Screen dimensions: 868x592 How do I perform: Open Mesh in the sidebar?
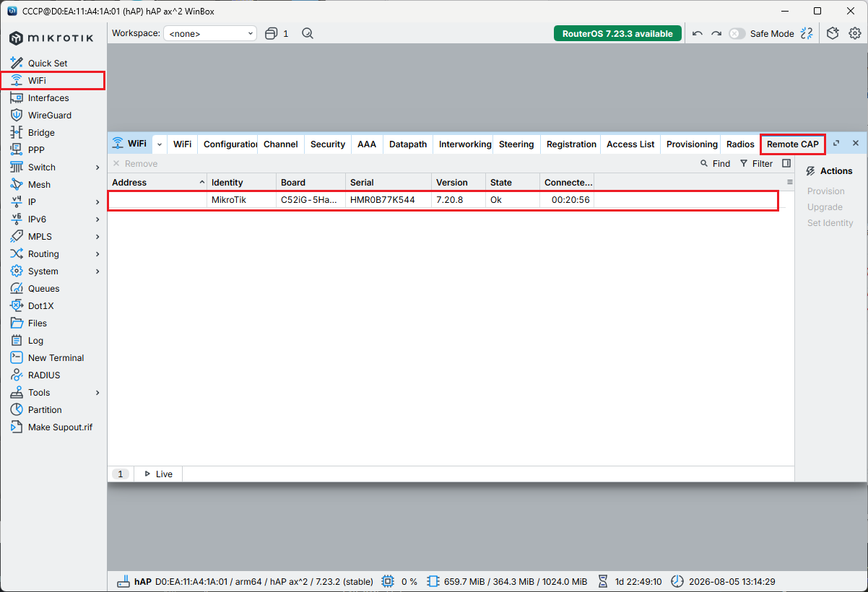click(x=39, y=185)
